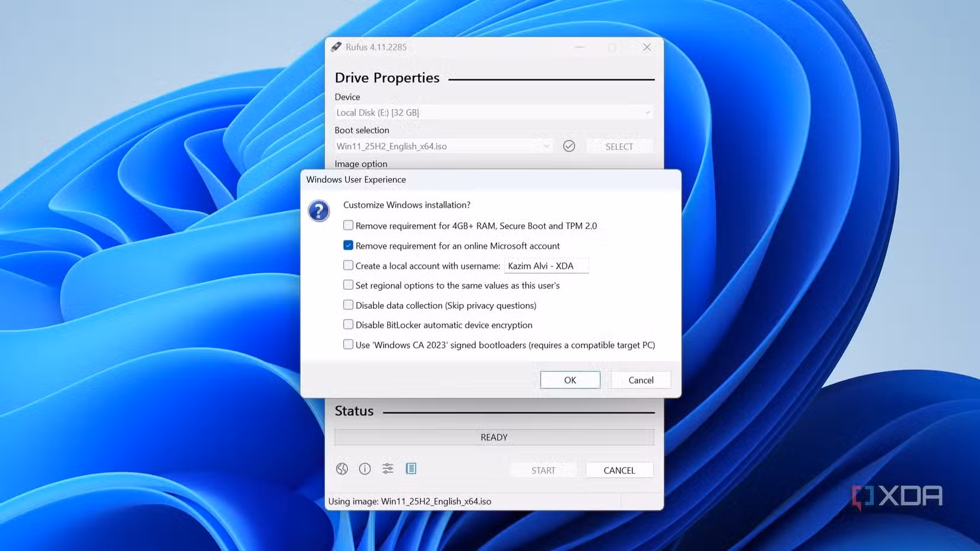
Task: Enable Set regional options same as this user's
Action: tap(348, 285)
